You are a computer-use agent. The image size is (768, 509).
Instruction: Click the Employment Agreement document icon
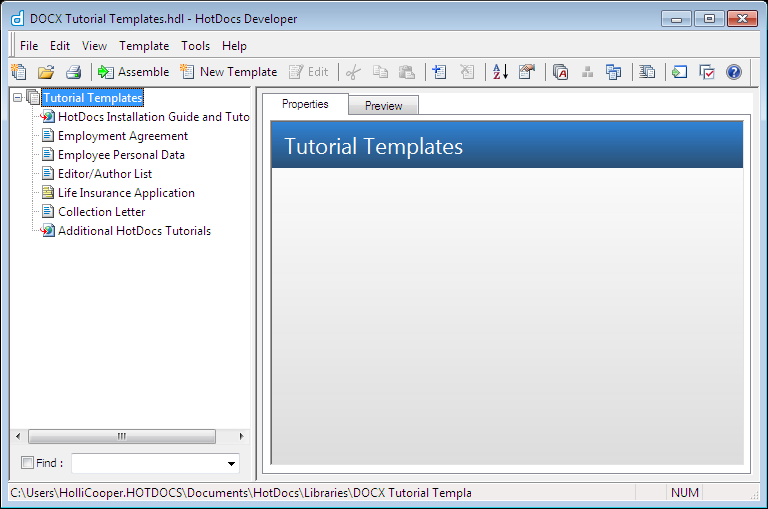pyautogui.click(x=48, y=135)
